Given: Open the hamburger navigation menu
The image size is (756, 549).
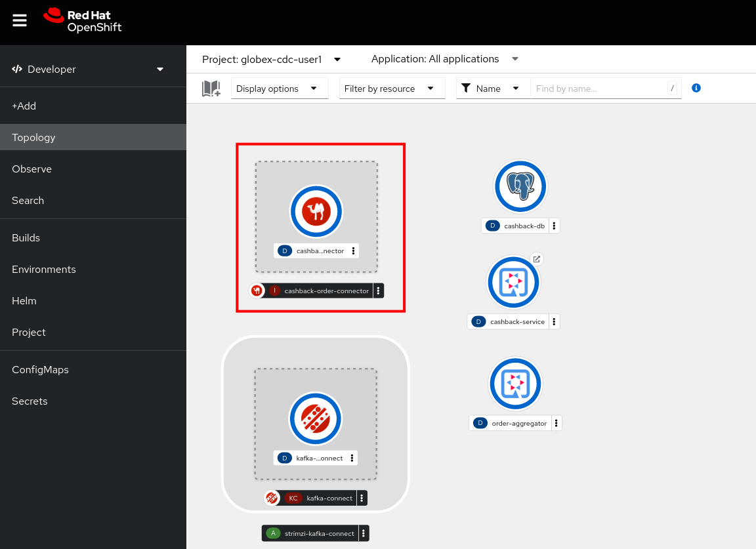Looking at the screenshot, I should [x=19, y=20].
